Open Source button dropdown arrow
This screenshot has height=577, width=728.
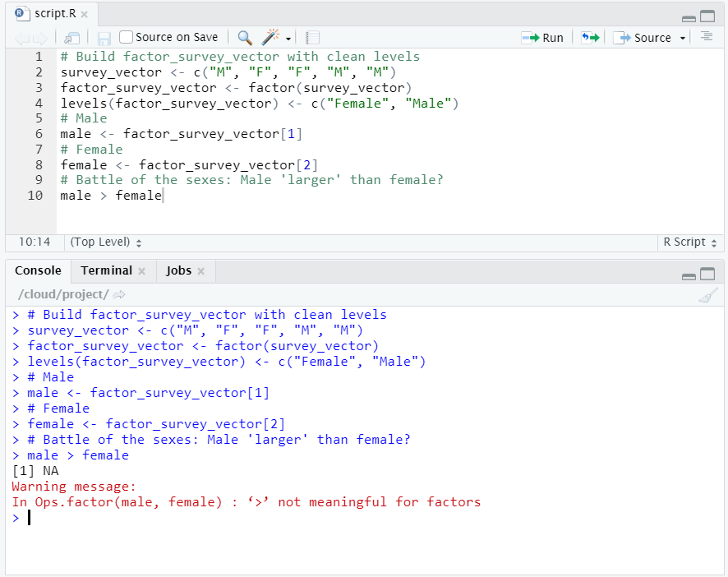coord(683,38)
